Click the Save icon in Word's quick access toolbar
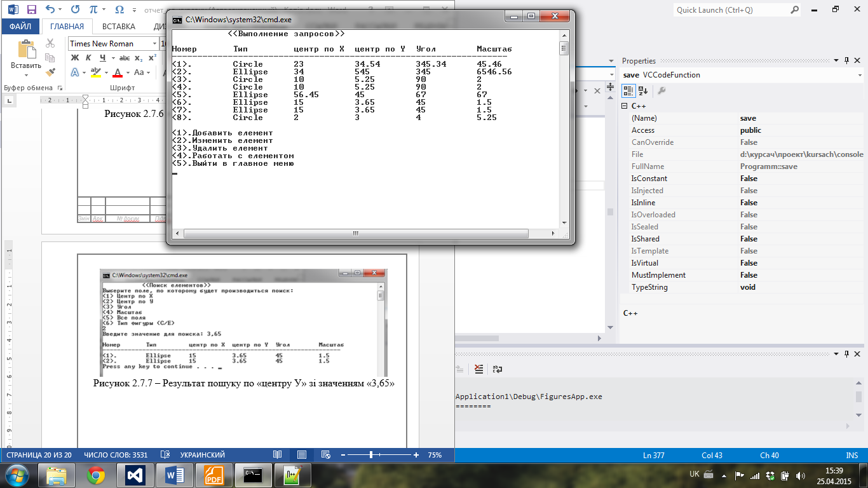Image resolution: width=868 pixels, height=488 pixels. coord(32,10)
